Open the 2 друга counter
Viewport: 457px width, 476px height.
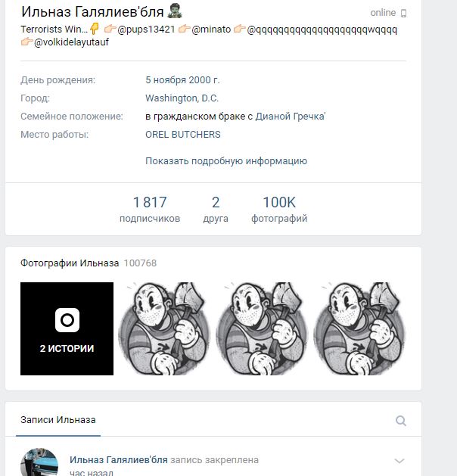(216, 209)
